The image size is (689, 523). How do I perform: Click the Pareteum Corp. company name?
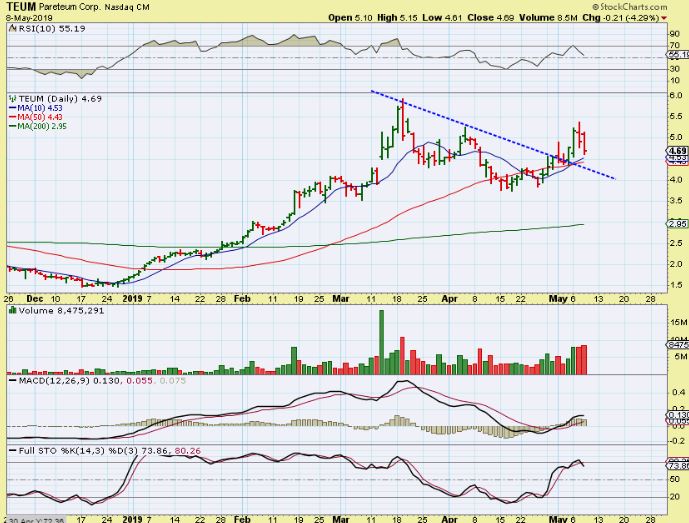coord(70,7)
